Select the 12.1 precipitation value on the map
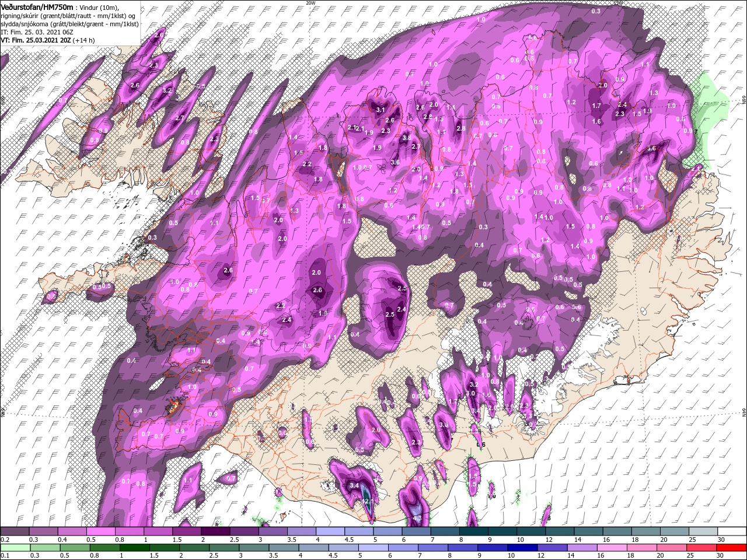 (367, 501)
